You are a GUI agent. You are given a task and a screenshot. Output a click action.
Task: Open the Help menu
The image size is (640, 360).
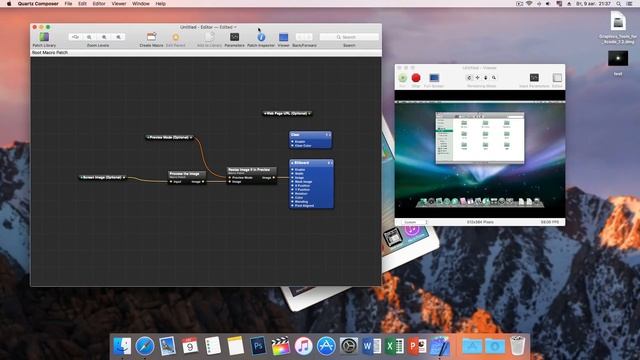(161, 4)
